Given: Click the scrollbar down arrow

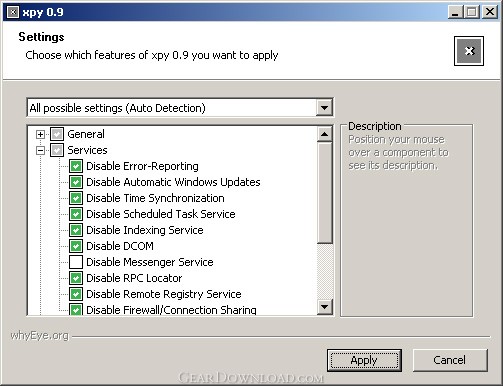Looking at the screenshot, I should [324, 307].
